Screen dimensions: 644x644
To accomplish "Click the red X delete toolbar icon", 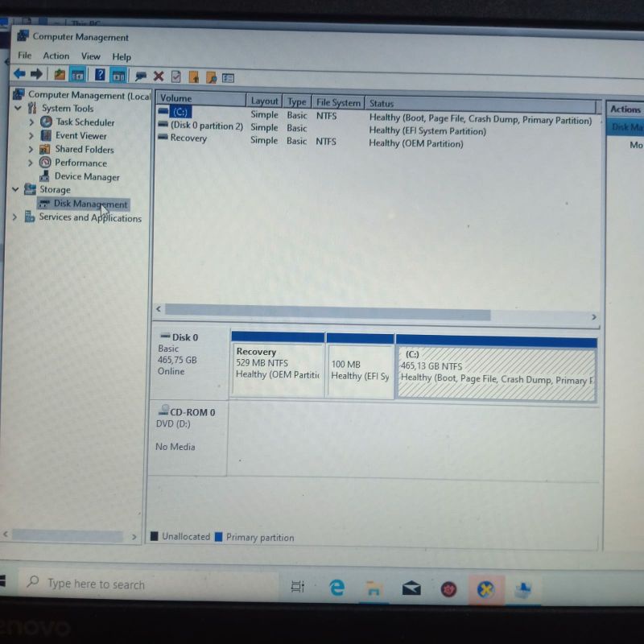I will pyautogui.click(x=159, y=76).
